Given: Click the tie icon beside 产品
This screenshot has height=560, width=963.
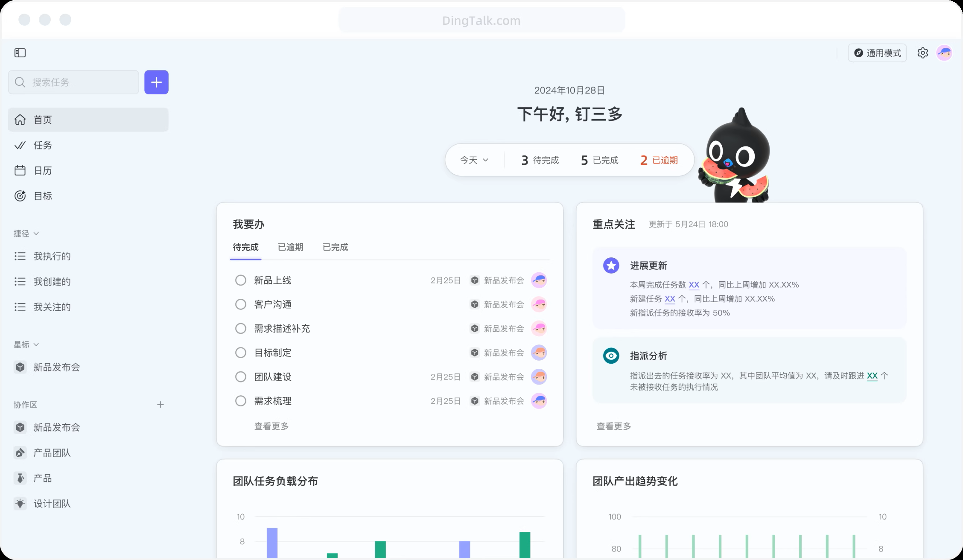Looking at the screenshot, I should pyautogui.click(x=20, y=478).
